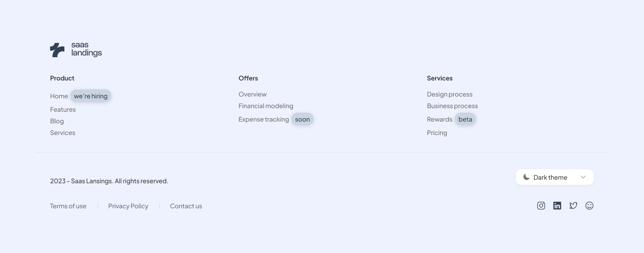
Task: Open the Blog link
Action: tap(57, 121)
